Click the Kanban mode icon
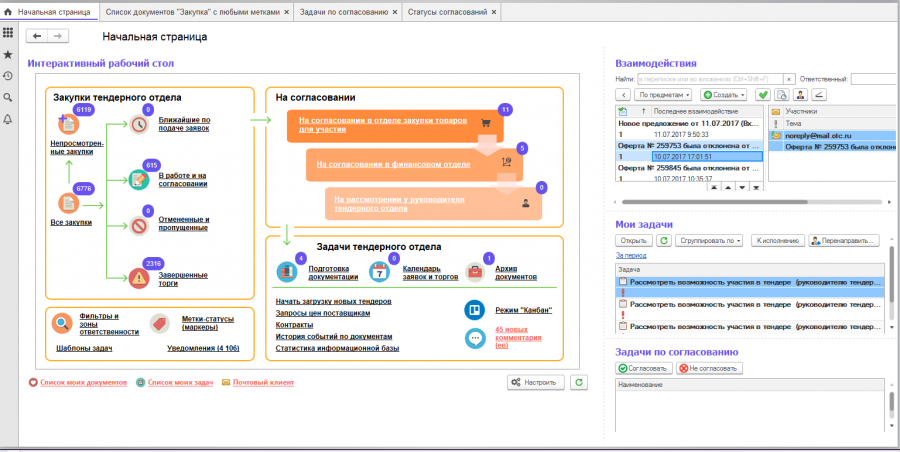900x452 pixels. (475, 310)
